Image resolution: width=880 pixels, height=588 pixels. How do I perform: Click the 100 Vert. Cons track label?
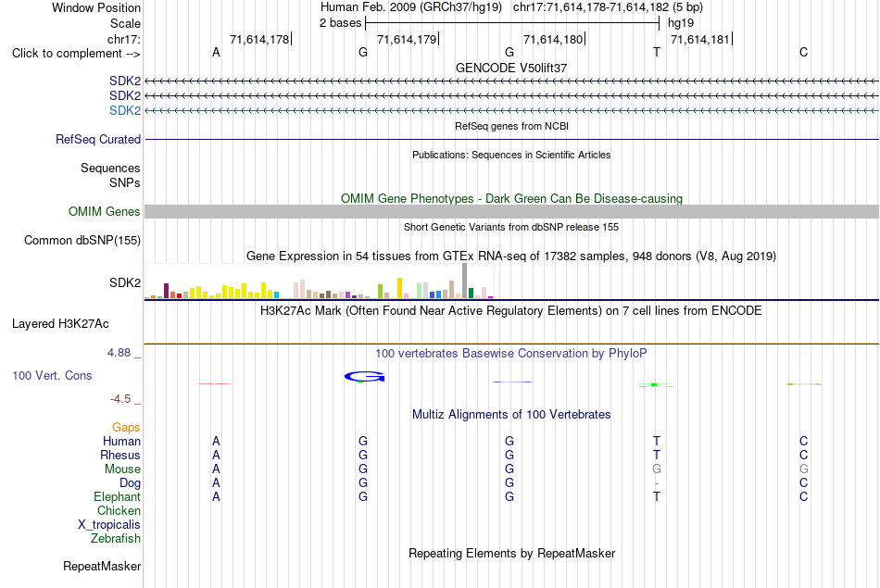(52, 375)
